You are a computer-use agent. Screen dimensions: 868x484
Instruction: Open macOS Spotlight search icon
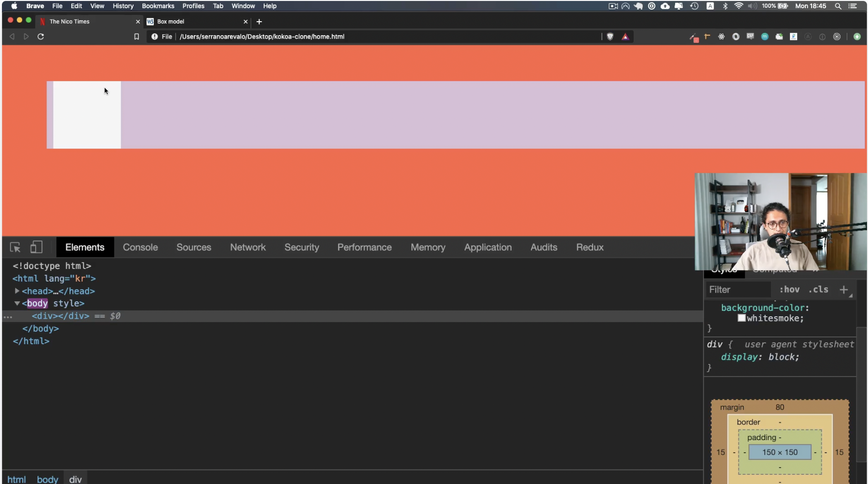[838, 6]
